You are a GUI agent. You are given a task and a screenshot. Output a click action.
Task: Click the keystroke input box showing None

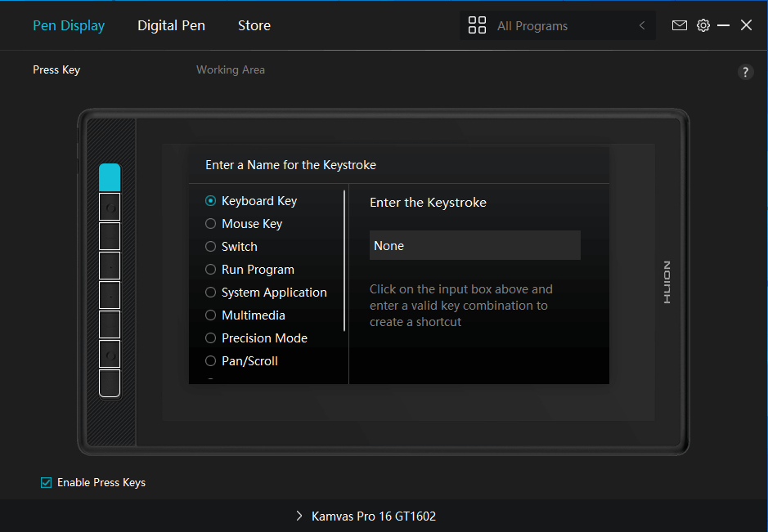pos(474,245)
